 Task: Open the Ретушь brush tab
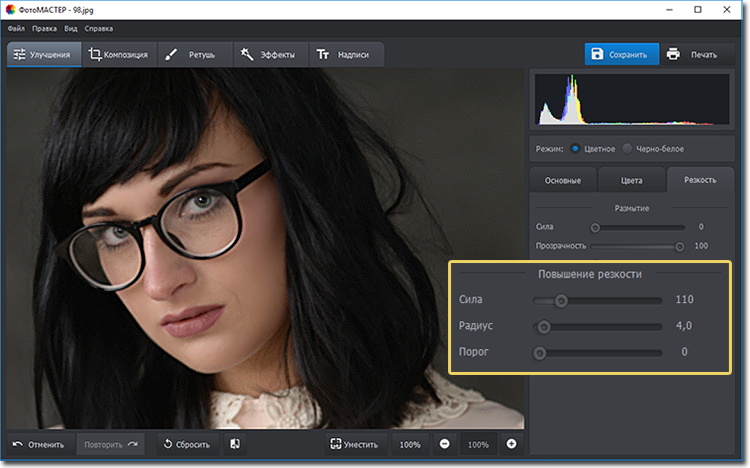[194, 54]
